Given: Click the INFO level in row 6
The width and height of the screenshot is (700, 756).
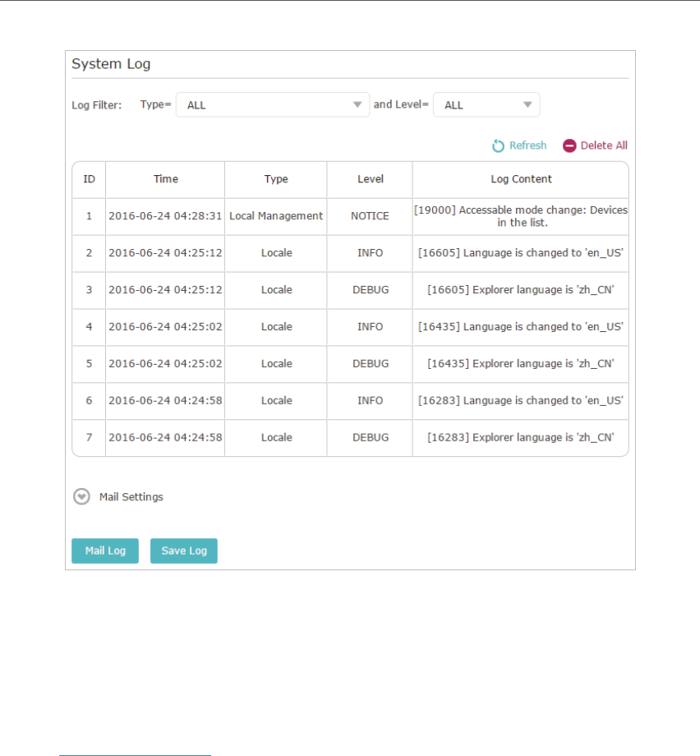Looking at the screenshot, I should [x=370, y=401].
